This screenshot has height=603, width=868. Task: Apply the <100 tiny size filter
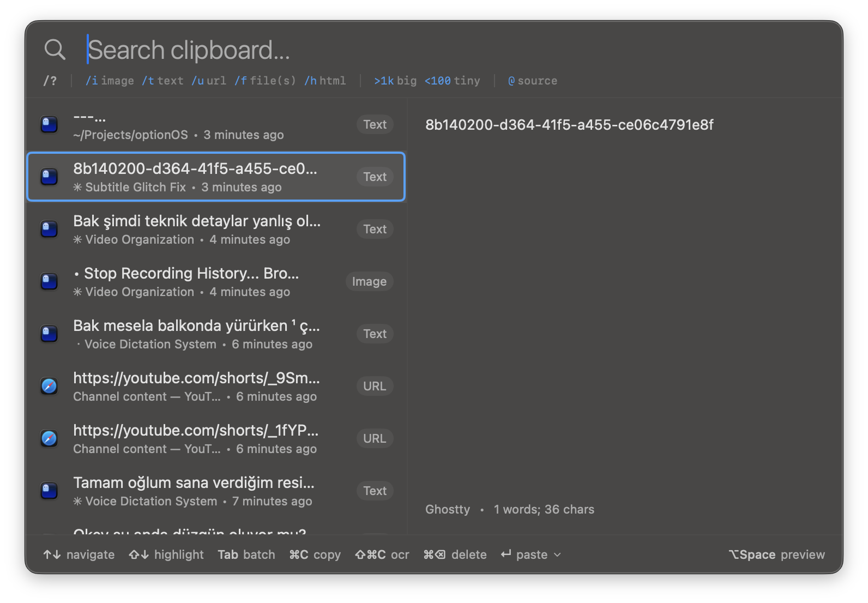(x=453, y=81)
